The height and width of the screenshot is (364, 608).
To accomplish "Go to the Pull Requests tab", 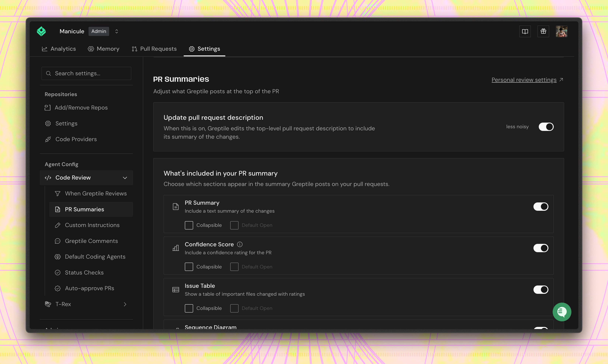I will tap(154, 49).
